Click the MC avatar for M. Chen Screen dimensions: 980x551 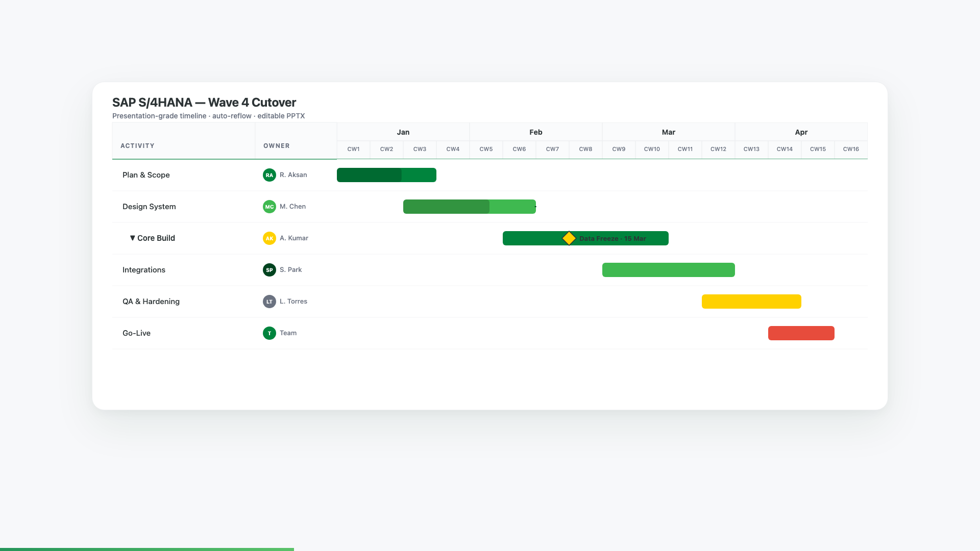[269, 207]
